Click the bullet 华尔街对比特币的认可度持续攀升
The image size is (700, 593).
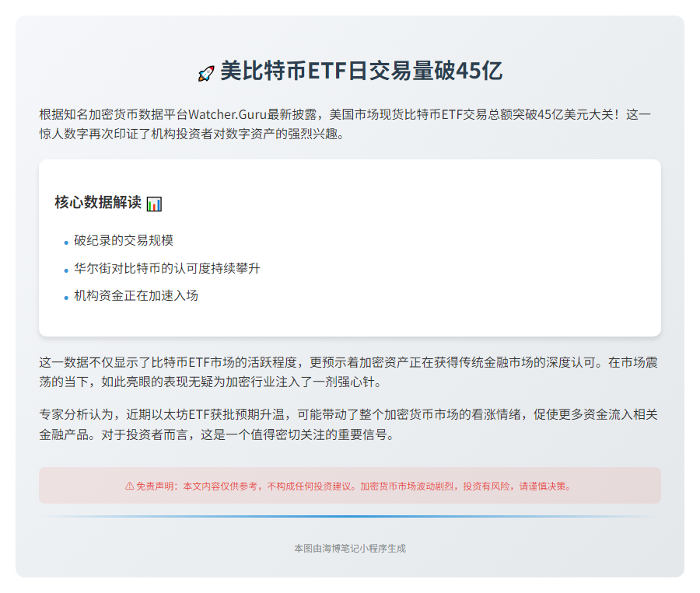(x=167, y=268)
